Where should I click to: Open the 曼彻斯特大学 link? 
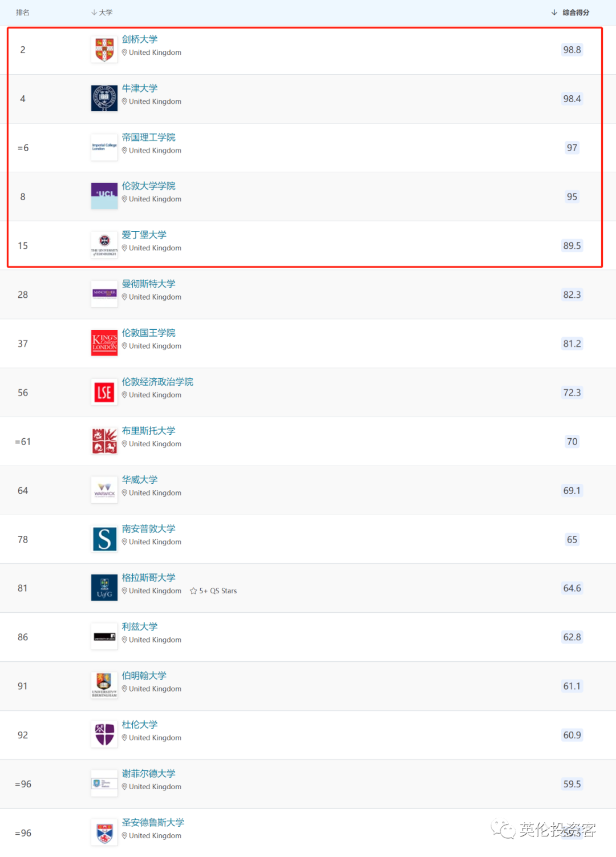pyautogui.click(x=149, y=284)
